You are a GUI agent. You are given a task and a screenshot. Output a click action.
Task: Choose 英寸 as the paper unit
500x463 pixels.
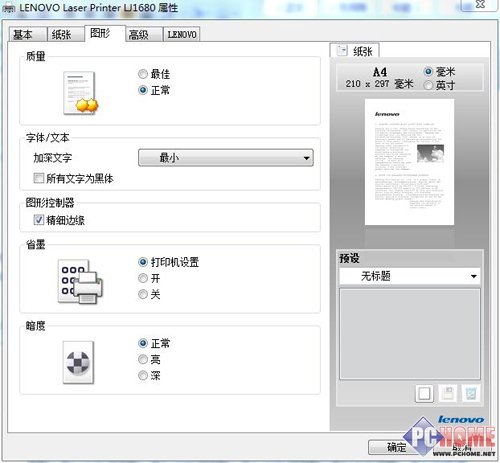[428, 85]
